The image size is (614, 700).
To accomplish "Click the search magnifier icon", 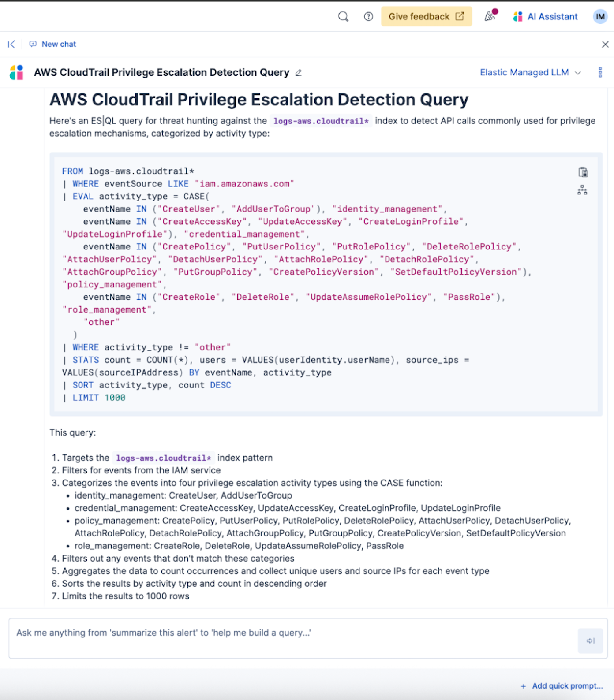I will tap(343, 17).
